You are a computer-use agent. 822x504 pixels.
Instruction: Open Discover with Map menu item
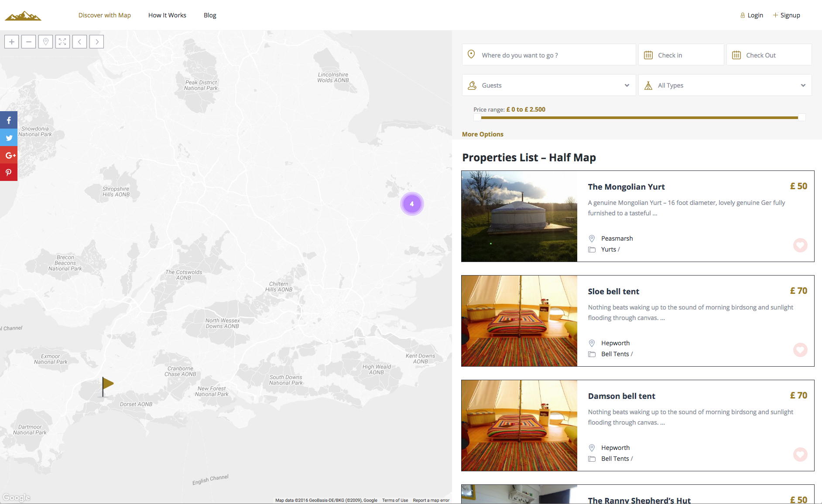pyautogui.click(x=105, y=15)
